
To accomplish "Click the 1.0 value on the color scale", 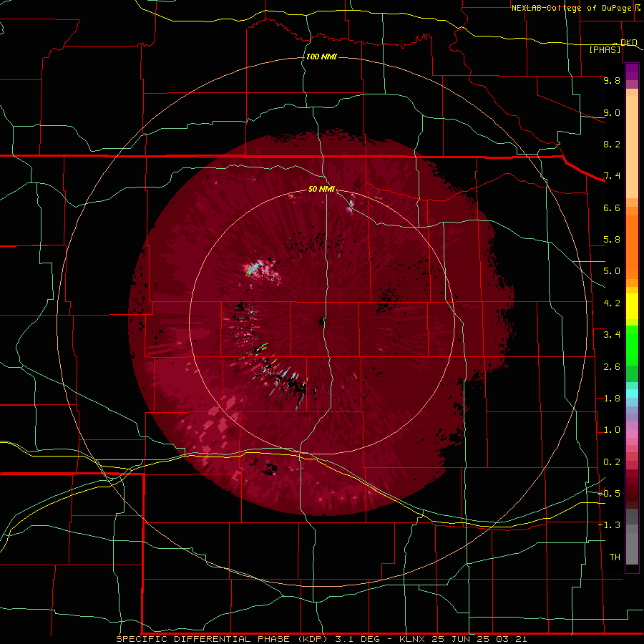I will (x=612, y=430).
